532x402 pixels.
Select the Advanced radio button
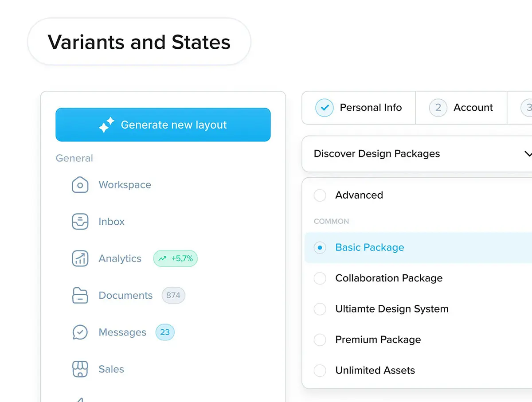point(320,195)
